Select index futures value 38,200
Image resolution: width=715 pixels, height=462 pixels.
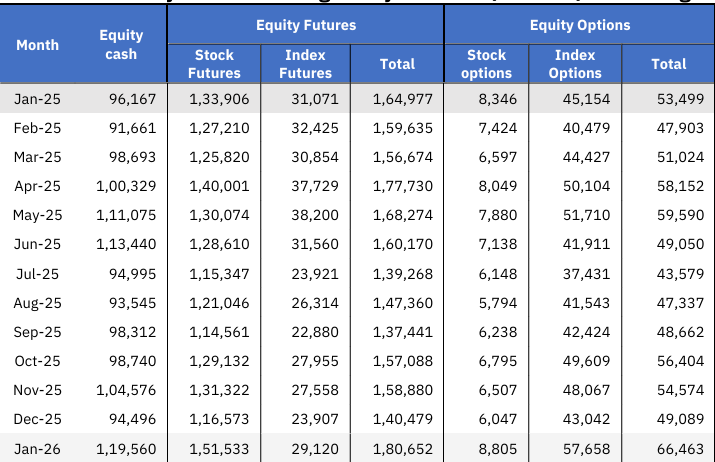tap(315, 215)
